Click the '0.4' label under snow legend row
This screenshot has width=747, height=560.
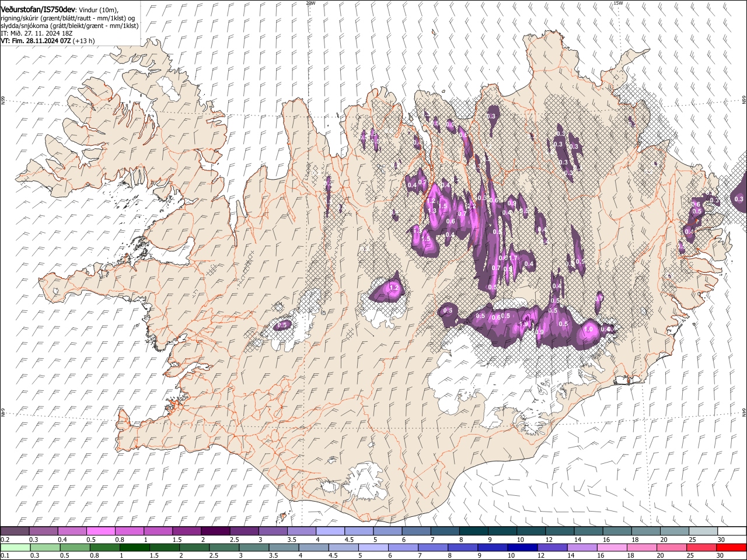pos(62,540)
